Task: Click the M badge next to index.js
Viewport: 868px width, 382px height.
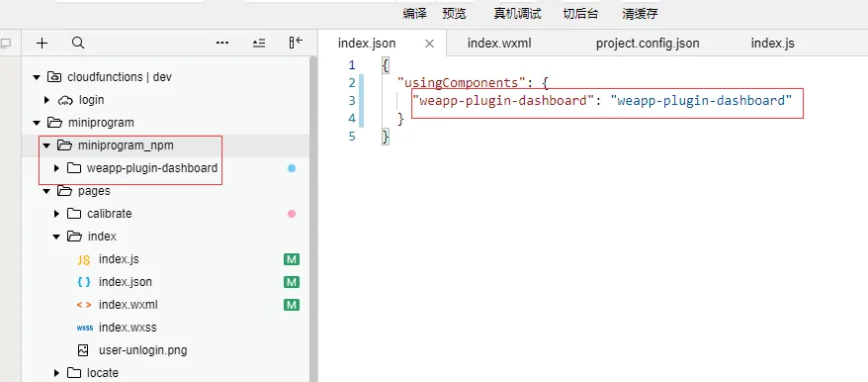Action: coord(292,259)
